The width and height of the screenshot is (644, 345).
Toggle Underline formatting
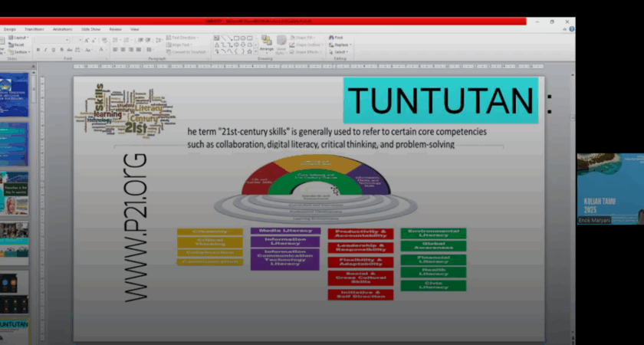(54, 49)
